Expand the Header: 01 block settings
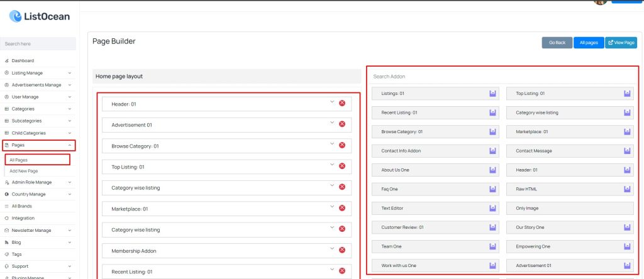This screenshot has height=279, width=644. click(332, 102)
